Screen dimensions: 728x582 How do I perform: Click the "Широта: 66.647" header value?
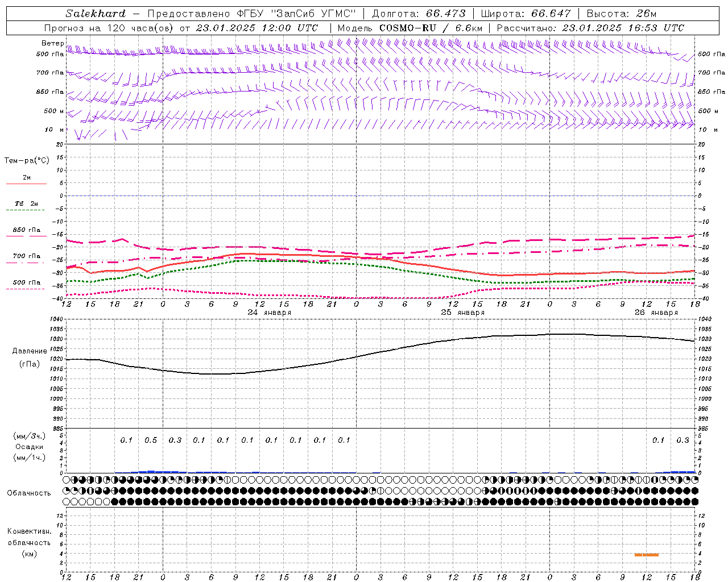pyautogui.click(x=526, y=14)
